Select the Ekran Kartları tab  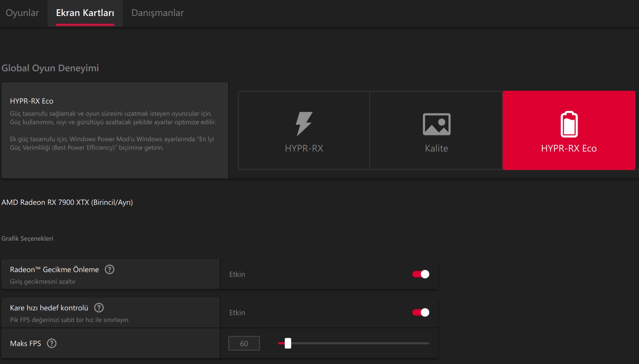tap(85, 13)
